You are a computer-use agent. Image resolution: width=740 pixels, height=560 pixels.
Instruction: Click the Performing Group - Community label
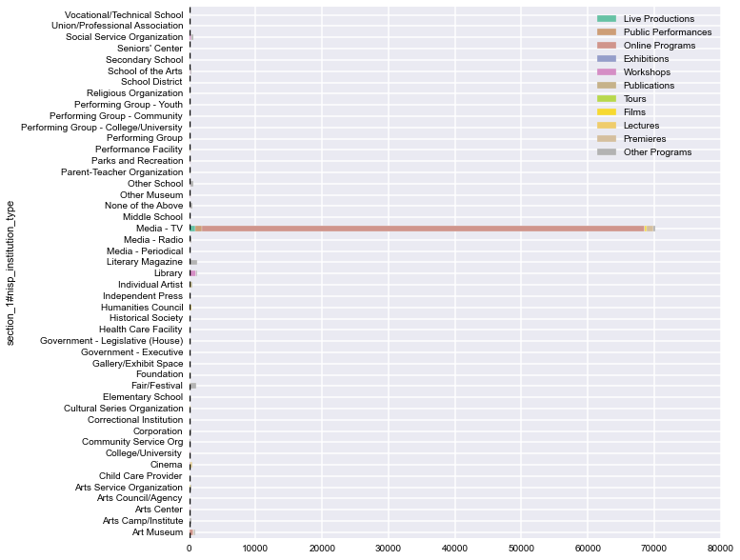tap(115, 116)
